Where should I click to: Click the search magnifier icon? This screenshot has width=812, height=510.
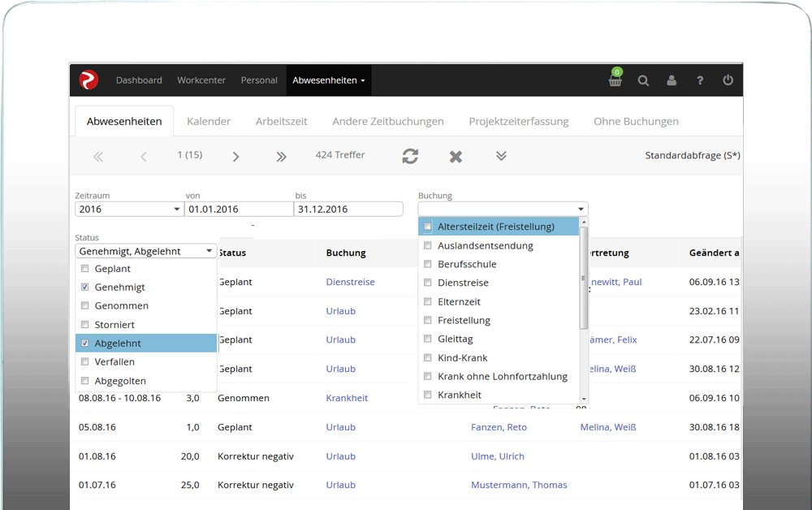[643, 81]
